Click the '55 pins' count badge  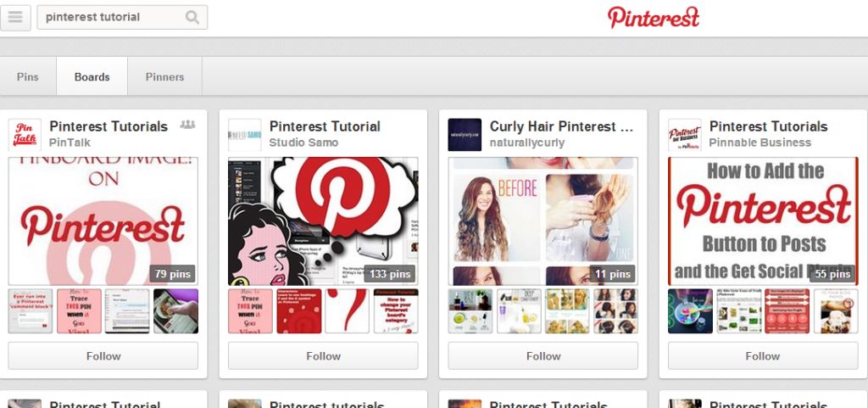832,273
